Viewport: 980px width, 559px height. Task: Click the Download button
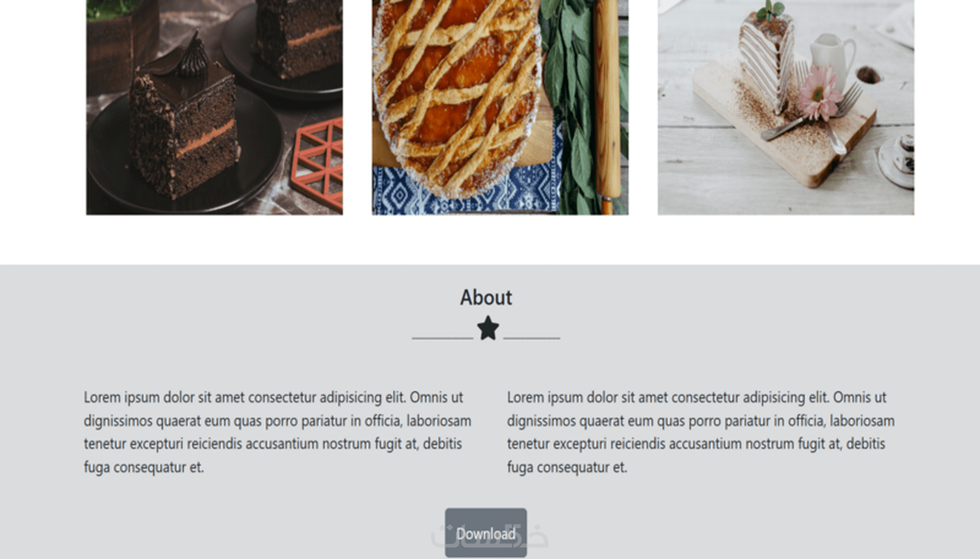[x=485, y=532]
